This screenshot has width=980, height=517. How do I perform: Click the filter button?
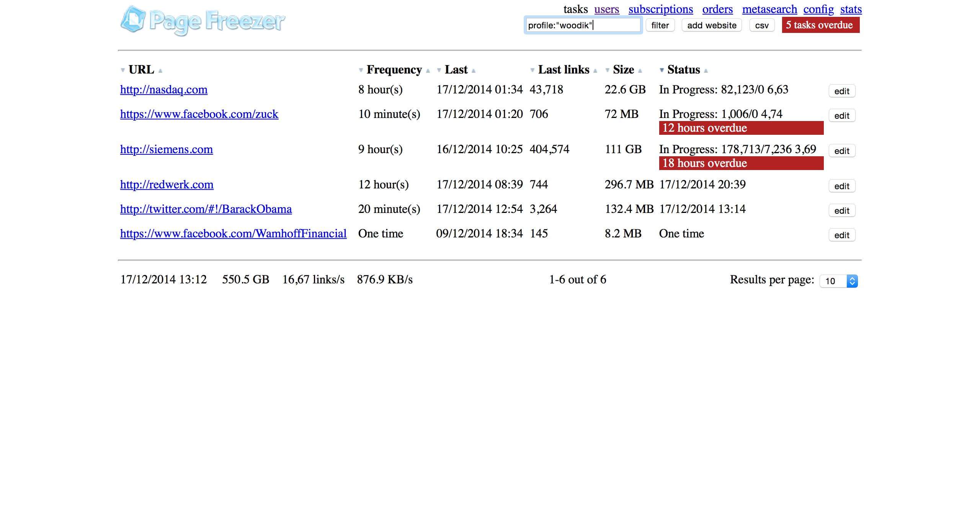pos(660,25)
